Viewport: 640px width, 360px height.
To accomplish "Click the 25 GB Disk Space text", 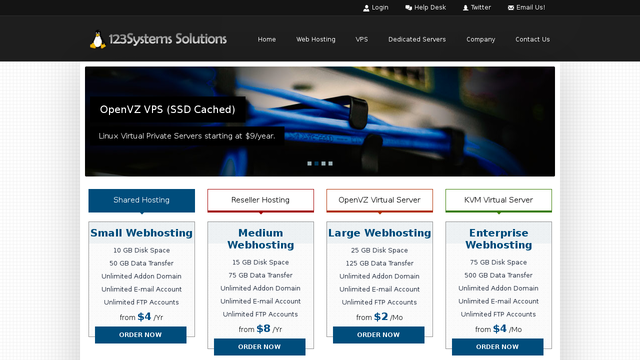I will click(x=379, y=250).
